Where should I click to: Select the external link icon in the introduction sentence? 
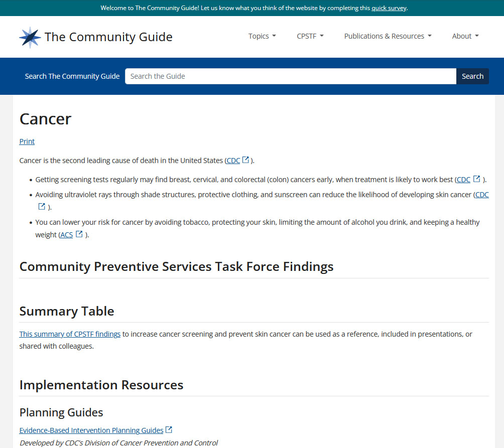[245, 159]
